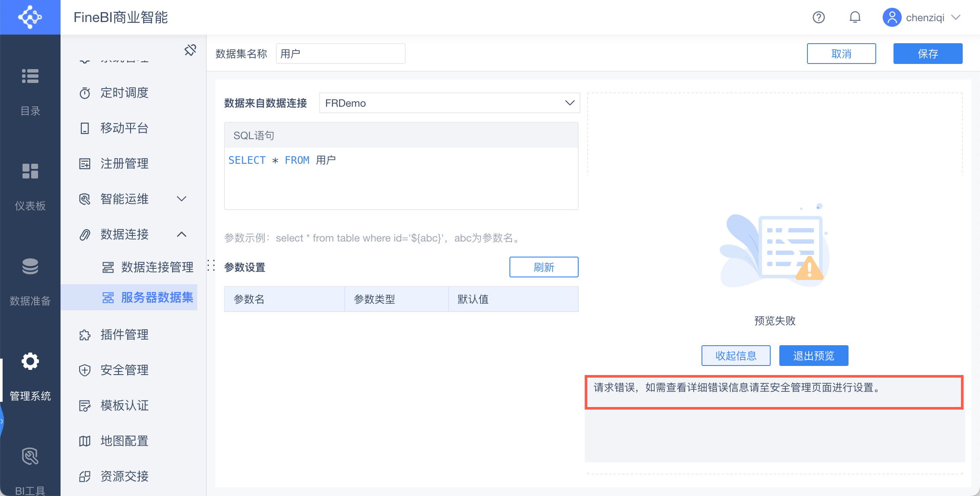Open the 定时调度 scheduling menu
Viewport: 980px width, 496px height.
click(124, 93)
